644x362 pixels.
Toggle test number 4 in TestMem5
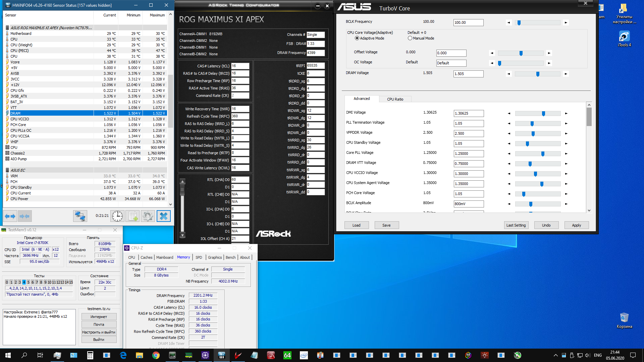tap(24, 282)
